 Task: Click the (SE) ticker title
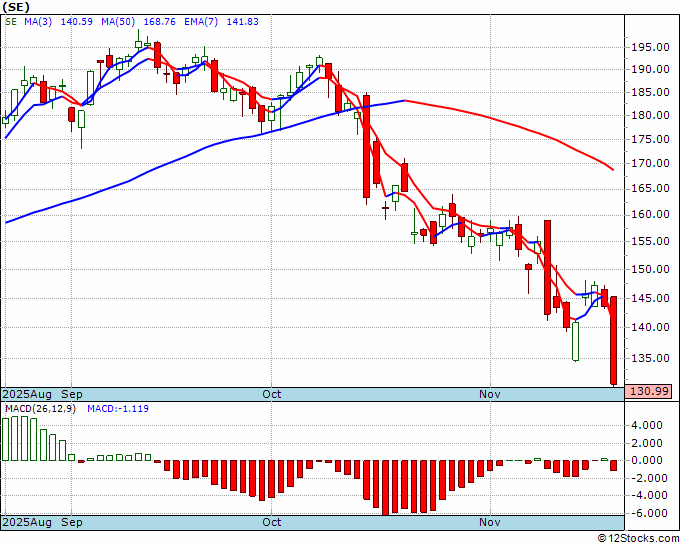[x=16, y=7]
